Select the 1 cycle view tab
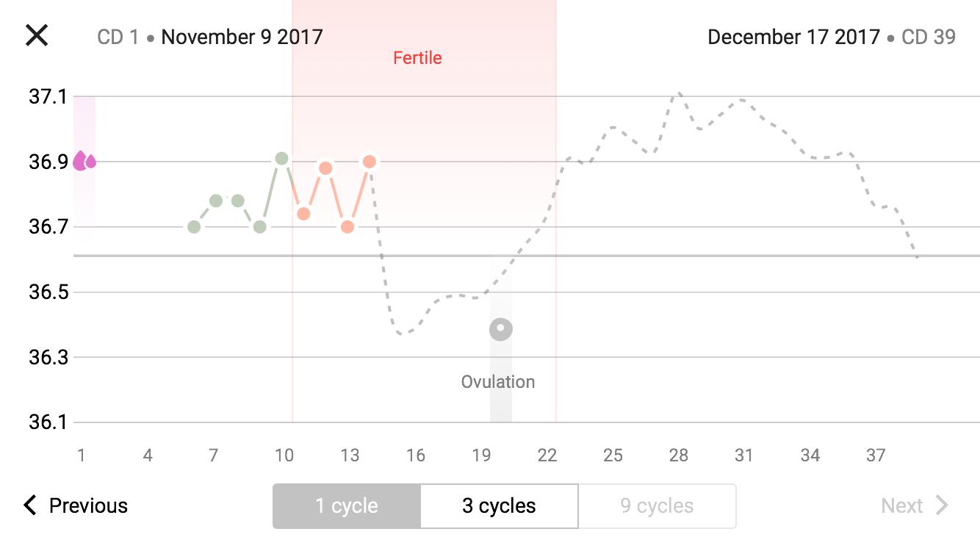 (347, 506)
